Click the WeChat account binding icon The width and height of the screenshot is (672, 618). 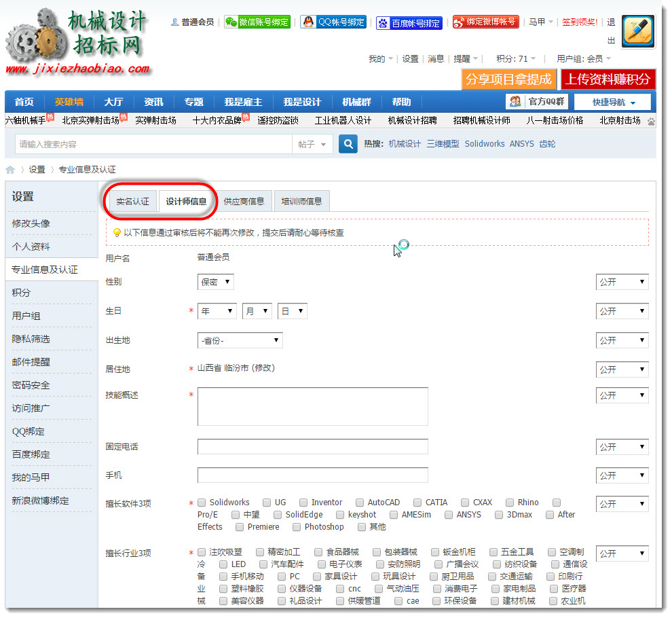[x=231, y=22]
